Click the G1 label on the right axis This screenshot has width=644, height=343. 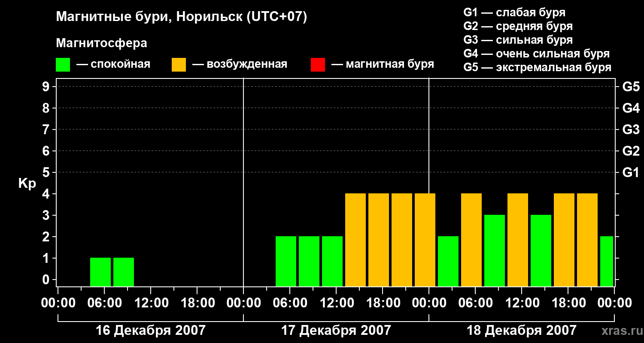pyautogui.click(x=631, y=172)
